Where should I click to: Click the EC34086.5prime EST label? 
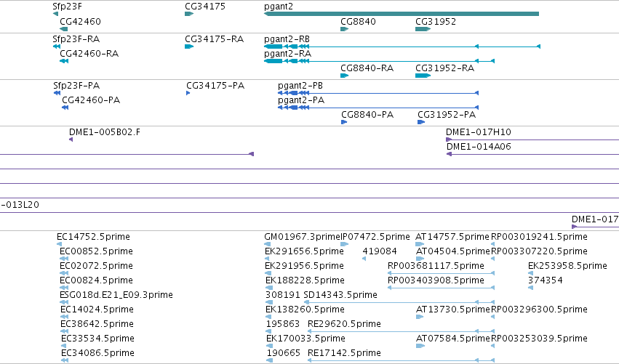(97, 353)
